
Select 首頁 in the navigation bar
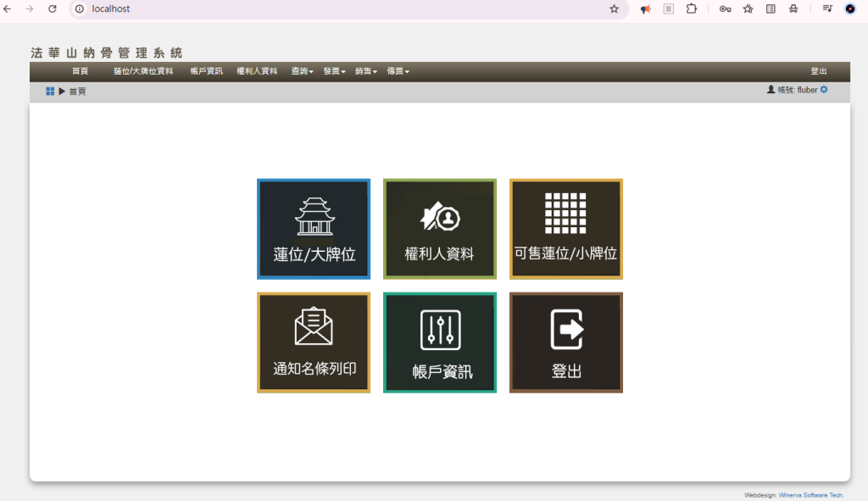[x=80, y=71]
